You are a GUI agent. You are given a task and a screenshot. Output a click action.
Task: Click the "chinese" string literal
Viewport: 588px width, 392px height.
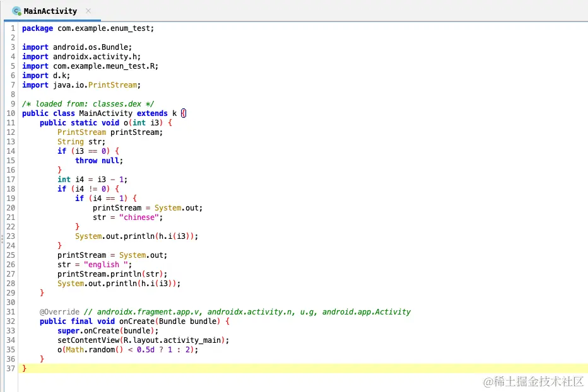(139, 217)
